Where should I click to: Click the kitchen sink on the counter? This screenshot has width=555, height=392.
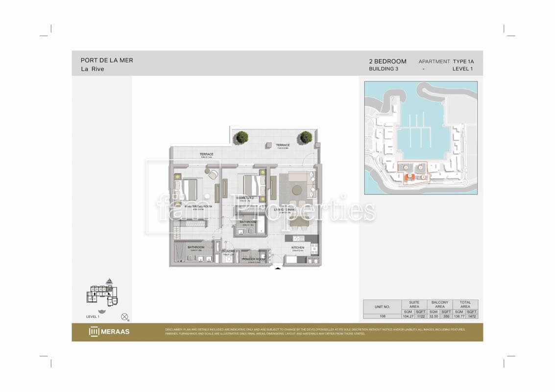point(298,238)
